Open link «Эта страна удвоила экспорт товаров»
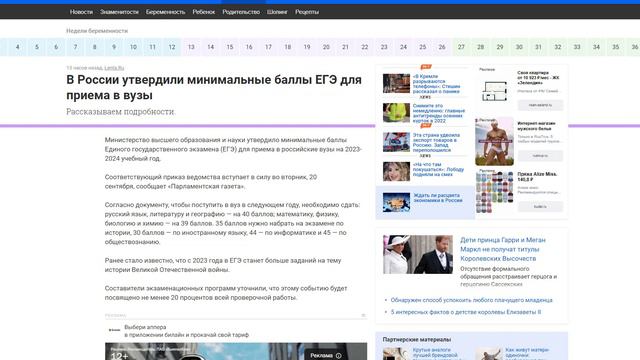Screen dimensions: 640x360 436,142
